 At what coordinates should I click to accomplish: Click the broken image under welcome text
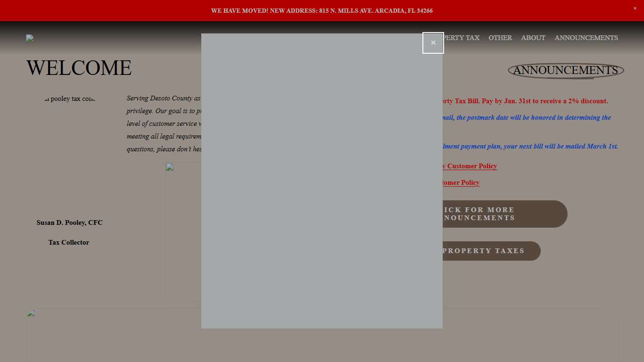[x=183, y=231]
